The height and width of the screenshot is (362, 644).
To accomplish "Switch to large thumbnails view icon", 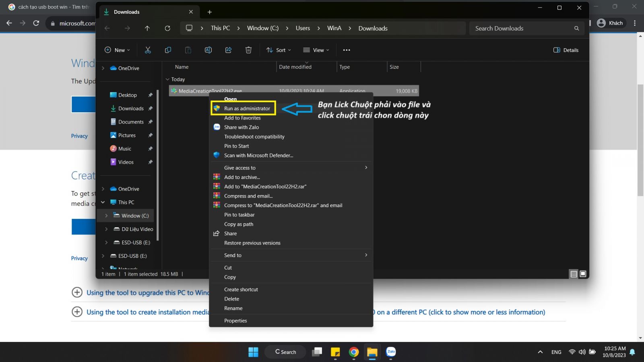I will [582, 274].
